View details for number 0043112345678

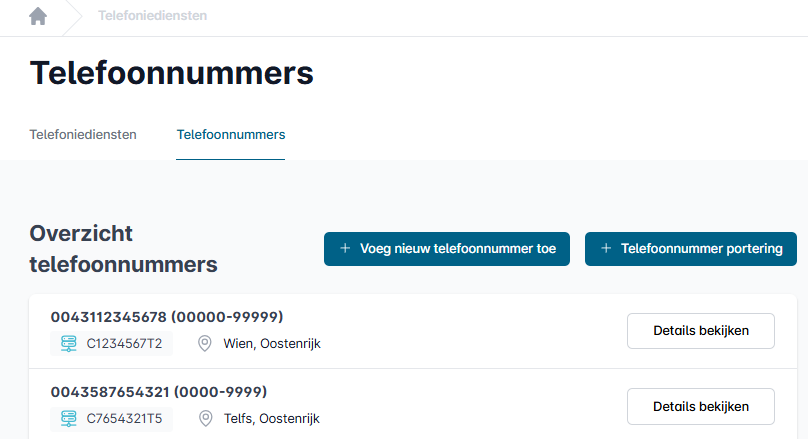(701, 331)
